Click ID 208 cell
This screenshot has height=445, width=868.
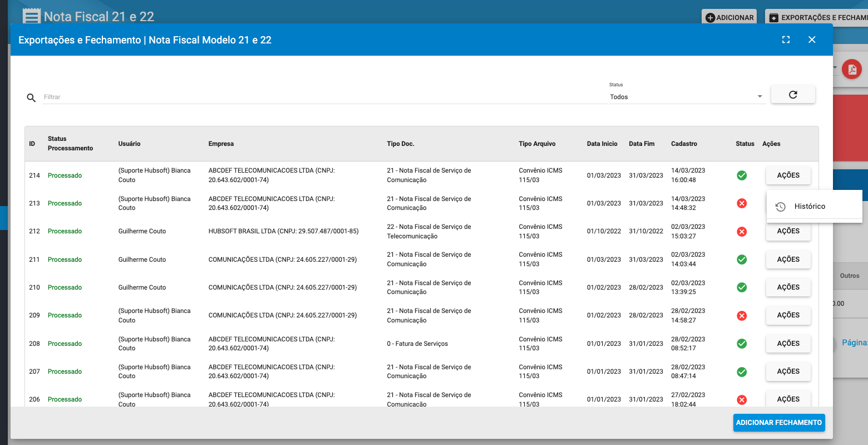[x=34, y=344]
